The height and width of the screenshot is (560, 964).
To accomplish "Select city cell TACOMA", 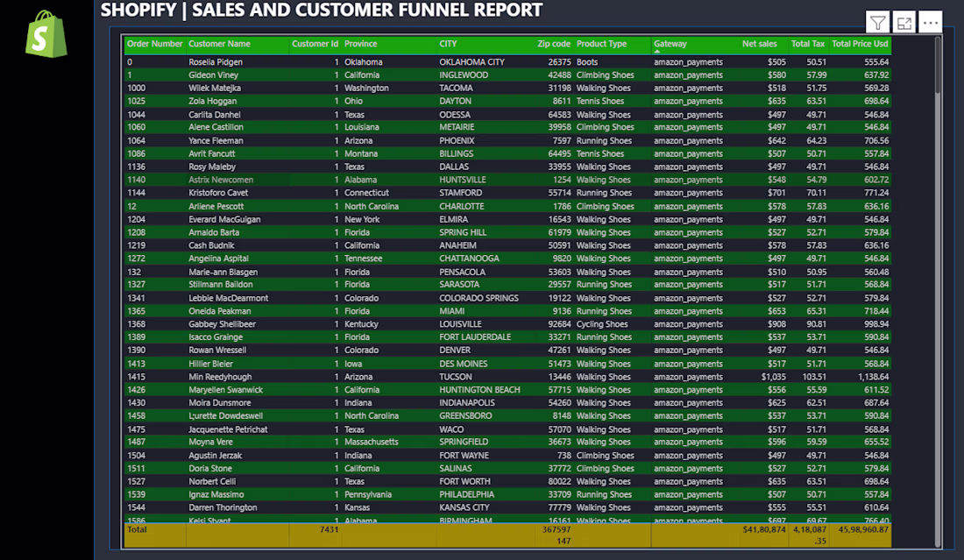I will (456, 88).
